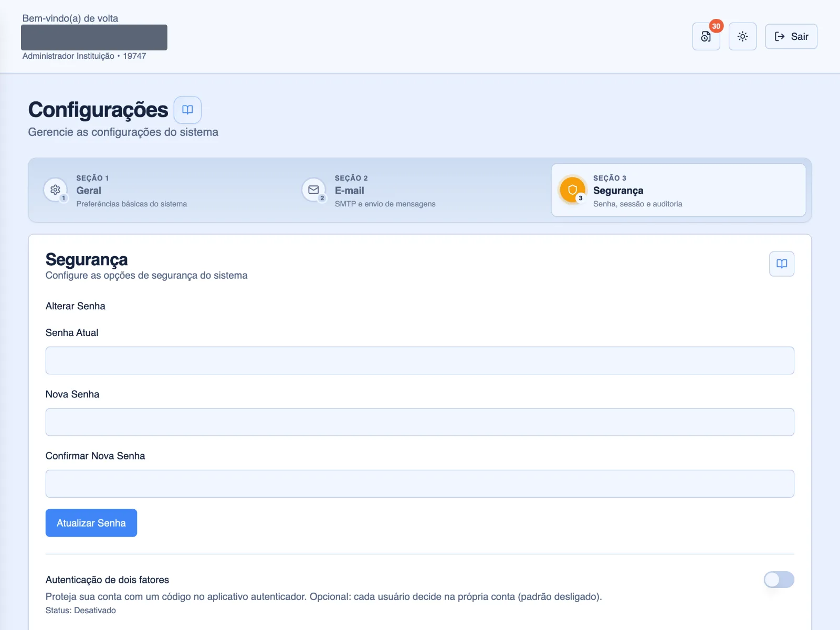Select the Segurança section tab
The image size is (840, 630).
point(678,190)
